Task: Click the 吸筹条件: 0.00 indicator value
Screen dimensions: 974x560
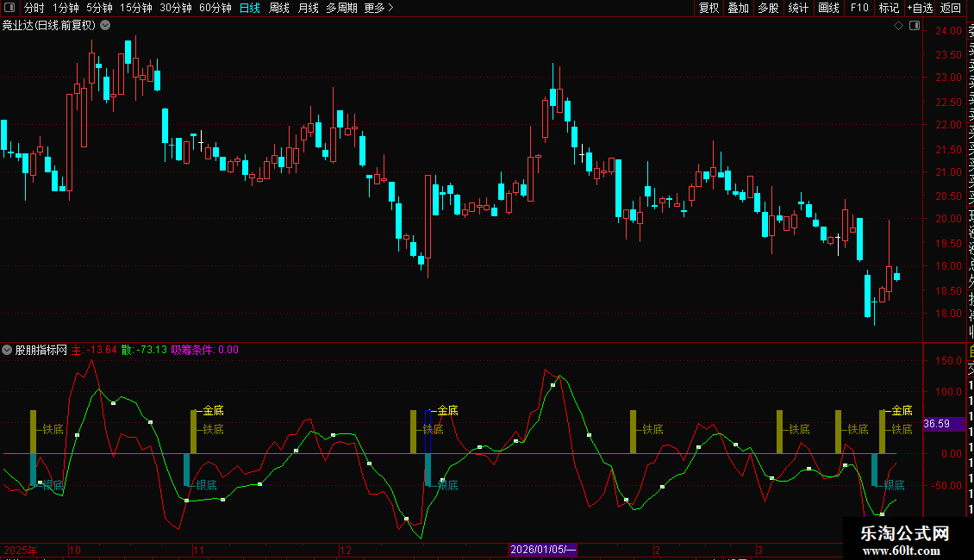Action: [x=204, y=350]
